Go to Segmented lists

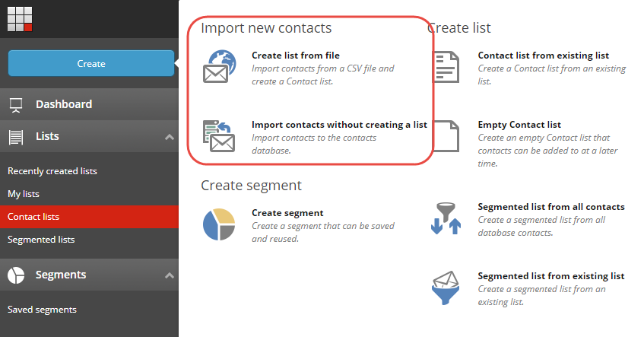[41, 240]
